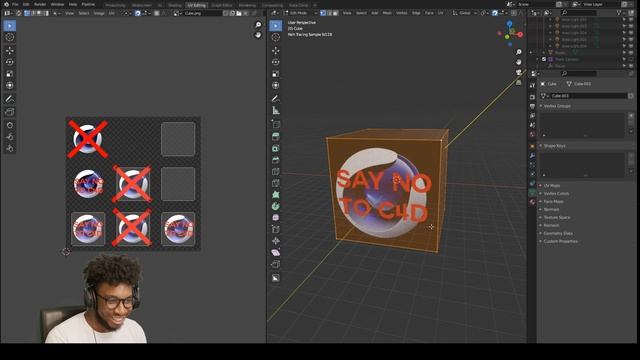
Task: Activate the 2D Cursor tool in UV editor
Action: [10, 37]
